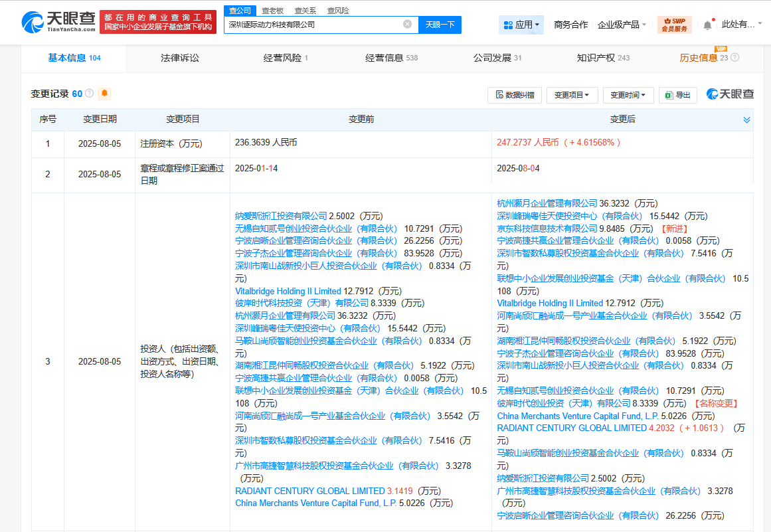
Task: Select 查公司 search mode
Action: click(x=240, y=11)
